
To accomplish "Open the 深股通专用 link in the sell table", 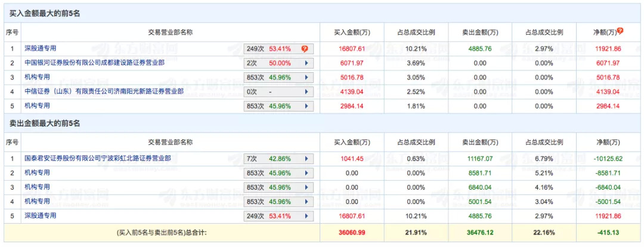I will pyautogui.click(x=41, y=216).
